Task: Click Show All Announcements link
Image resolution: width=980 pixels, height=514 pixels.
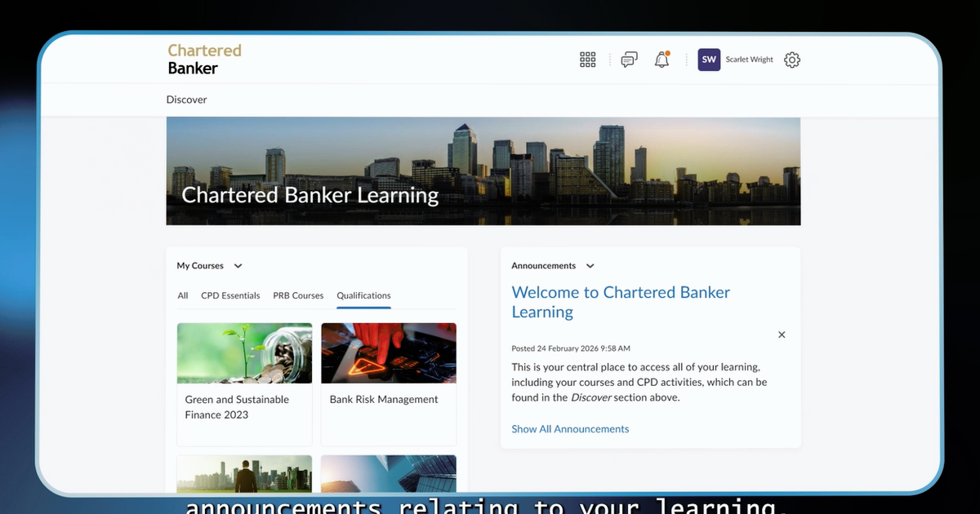Action: point(570,429)
